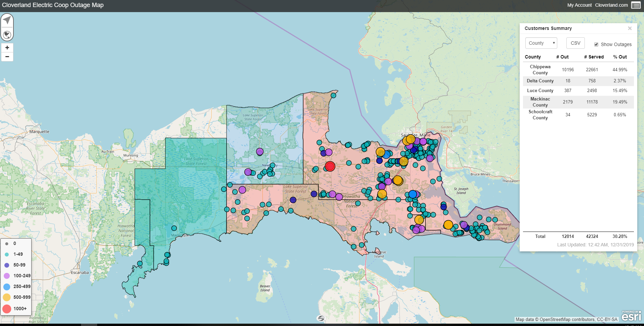The image size is (644, 326).
Task: Click the Marquette map label
Action: 39,132
